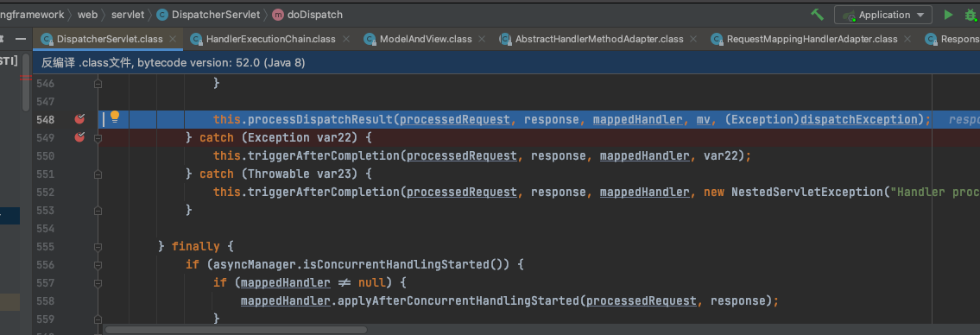Click isConcurrentHandlingStarted on line 556
This screenshot has width=980, height=335.
(397, 264)
